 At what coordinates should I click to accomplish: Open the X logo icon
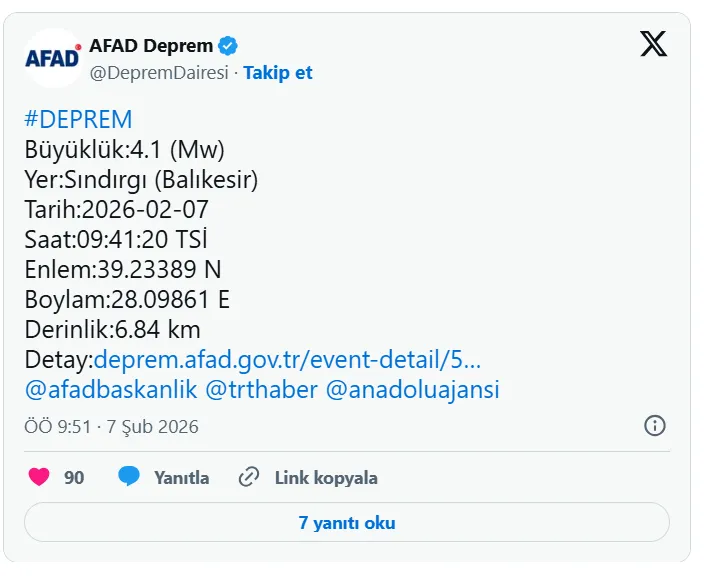(x=653, y=45)
